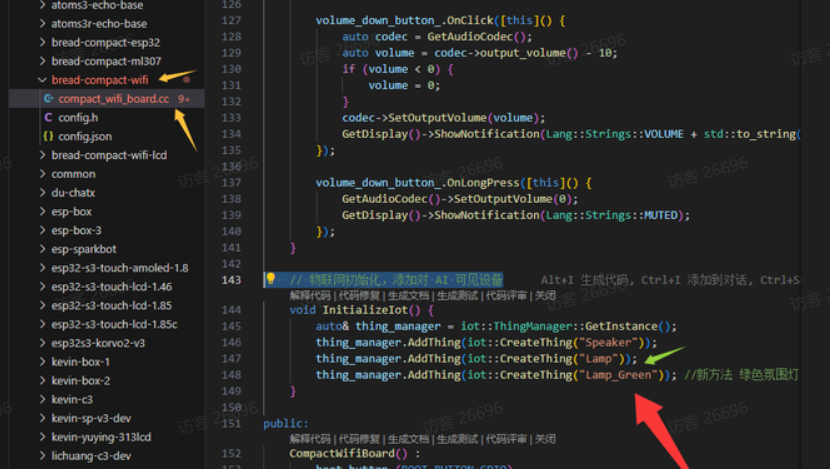
Task: Click the "Lamp" string on line 147
Action: [x=598, y=358]
